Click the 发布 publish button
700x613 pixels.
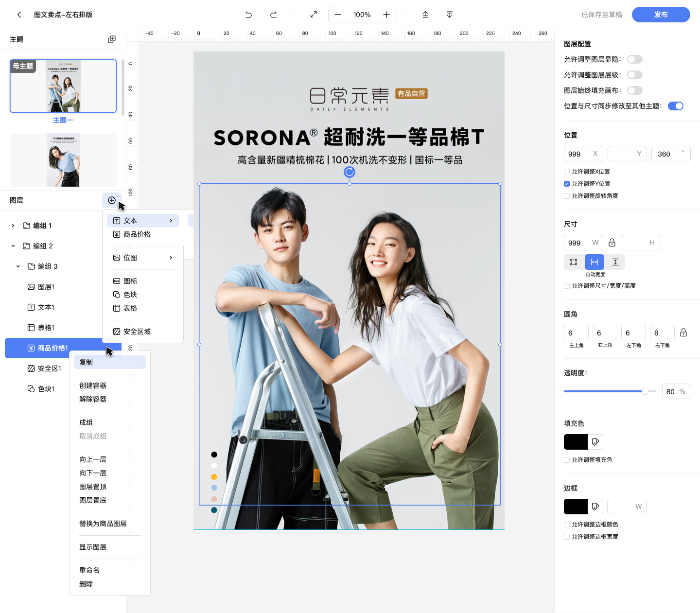(661, 15)
